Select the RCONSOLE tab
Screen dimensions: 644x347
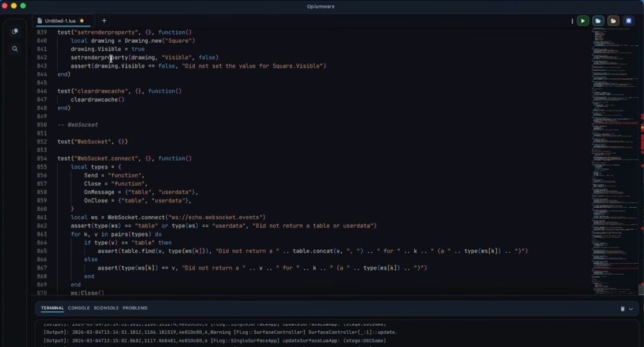click(106, 308)
